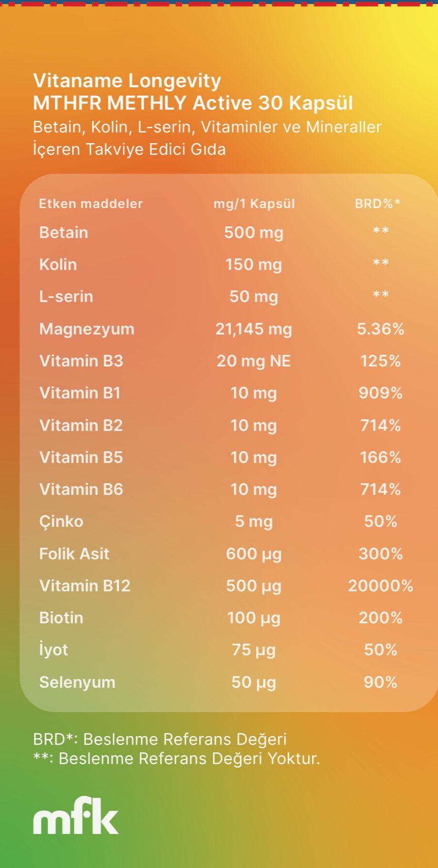
Task: Click the 20000% Vitamin B12 percentage
Action: [380, 586]
